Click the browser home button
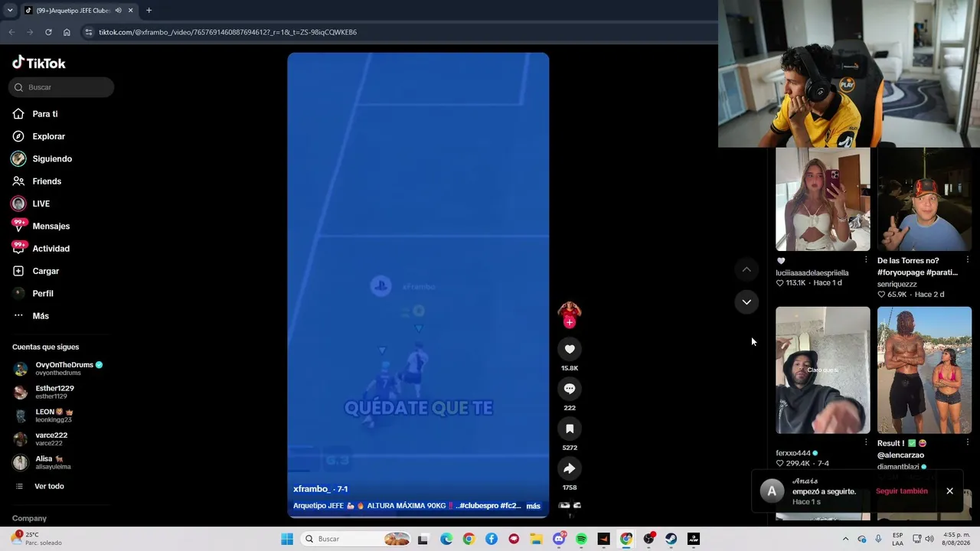This screenshot has height=551, width=980. 67,32
